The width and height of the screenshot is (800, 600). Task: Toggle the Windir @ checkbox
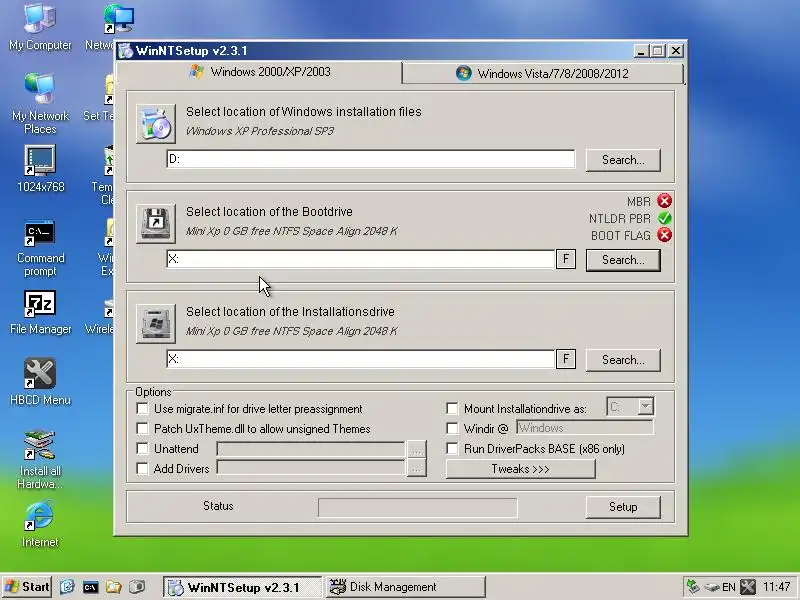point(452,429)
